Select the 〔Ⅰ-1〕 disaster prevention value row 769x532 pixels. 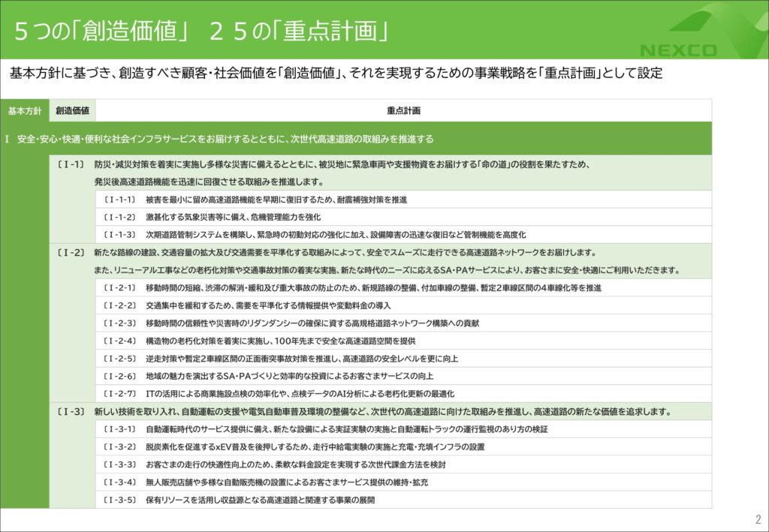pos(342,173)
